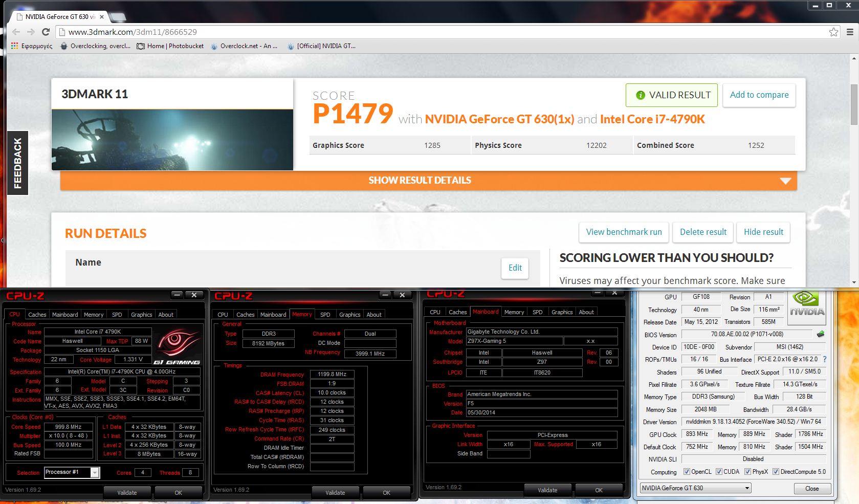The height and width of the screenshot is (504, 859).
Task: Click the 3DMark 11 underwater thumbnail
Action: pyautogui.click(x=172, y=140)
